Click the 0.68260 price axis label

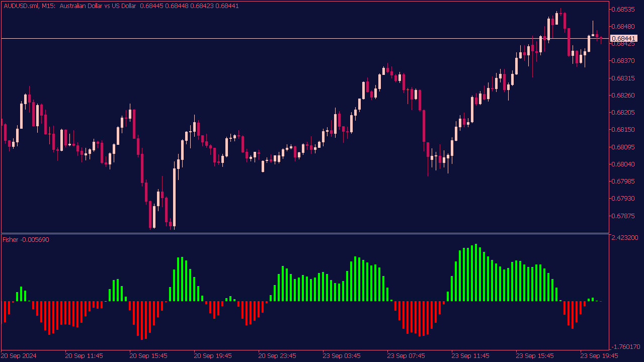623,95
